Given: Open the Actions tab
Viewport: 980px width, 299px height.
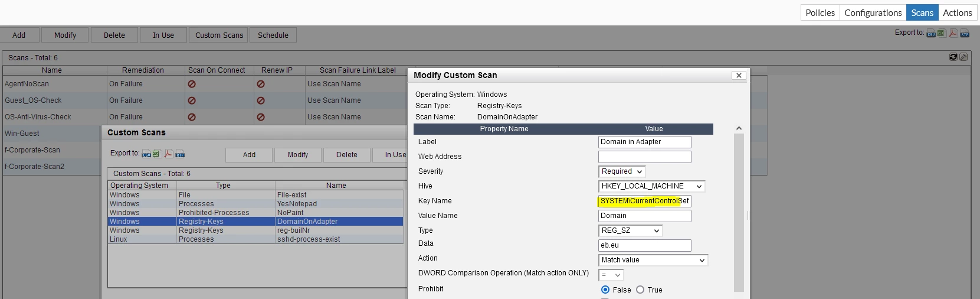Looking at the screenshot, I should 957,12.
